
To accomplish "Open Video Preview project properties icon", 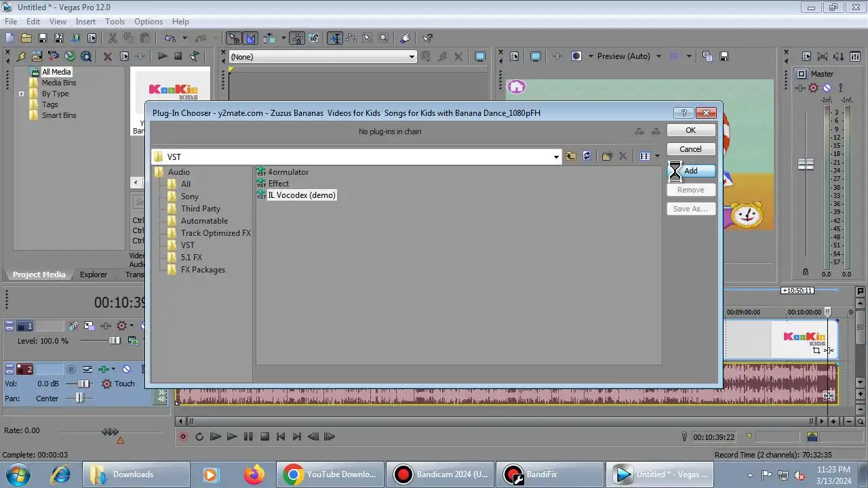I will [515, 56].
